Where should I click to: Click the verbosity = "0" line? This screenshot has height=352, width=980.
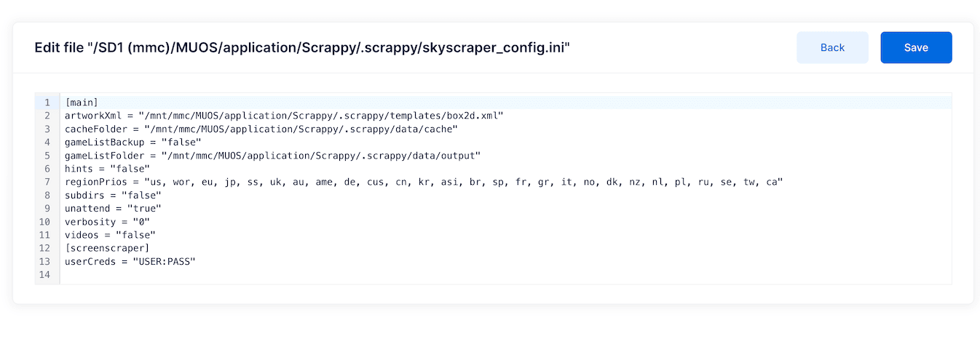107,221
